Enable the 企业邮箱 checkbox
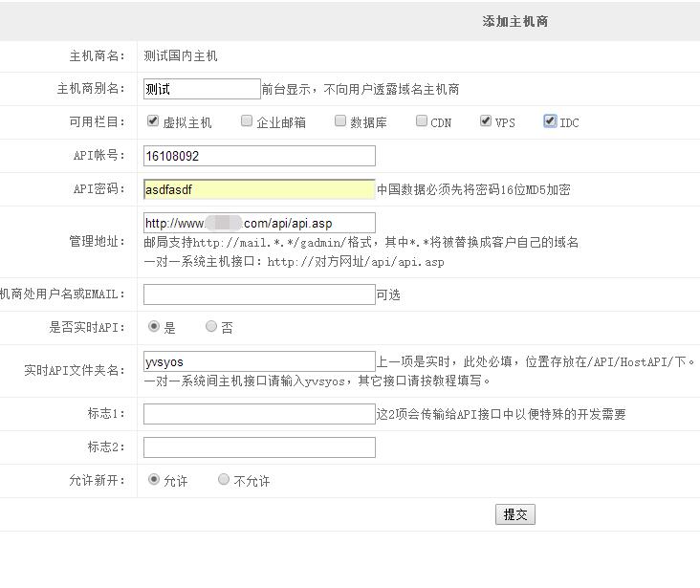 click(x=247, y=121)
